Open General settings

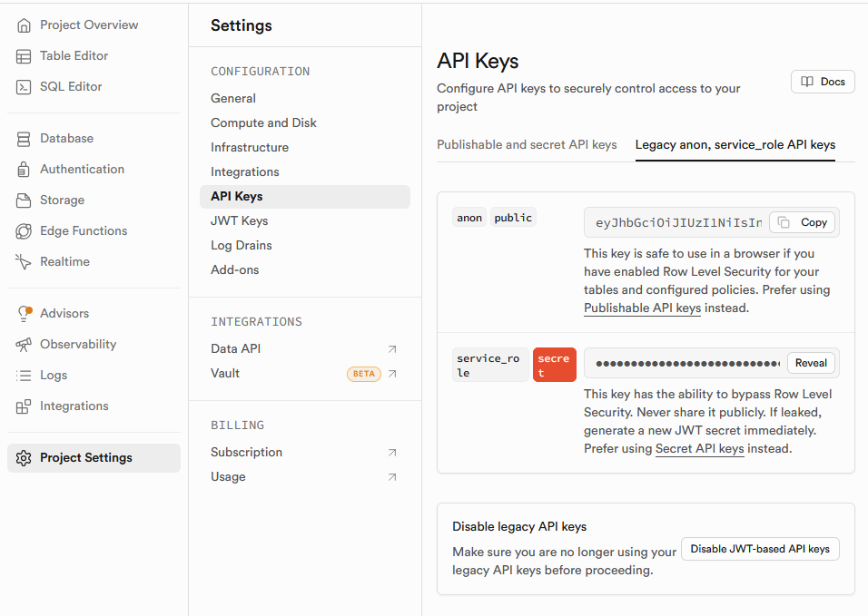coord(233,98)
